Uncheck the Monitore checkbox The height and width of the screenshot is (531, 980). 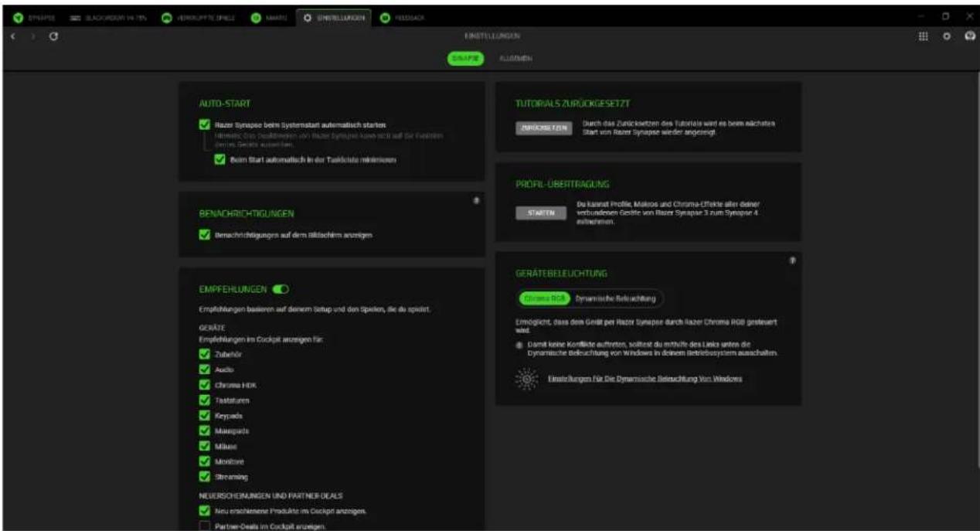point(204,461)
